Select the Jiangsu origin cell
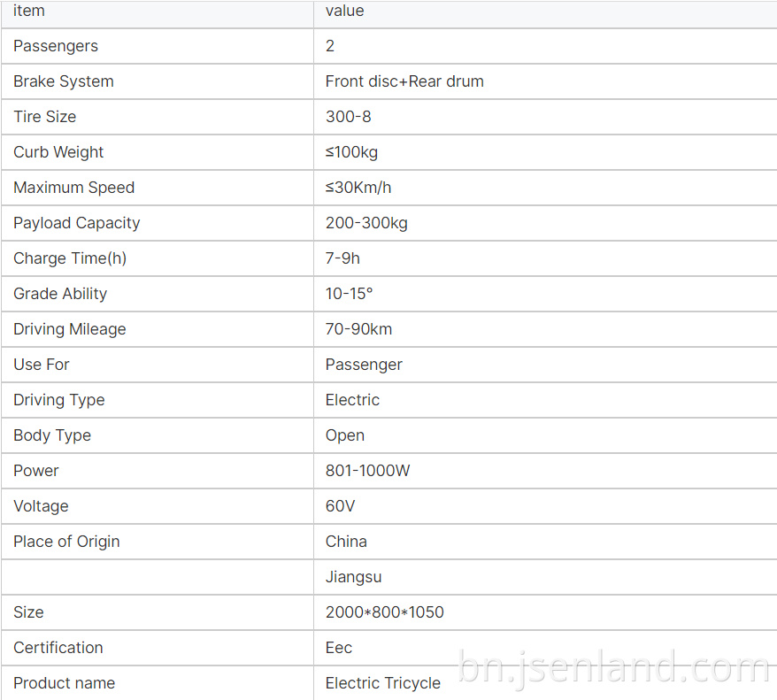 545,577
